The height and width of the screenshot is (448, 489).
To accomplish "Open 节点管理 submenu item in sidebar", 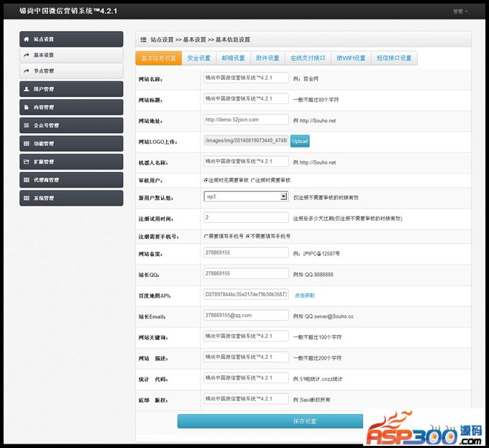I will point(43,71).
